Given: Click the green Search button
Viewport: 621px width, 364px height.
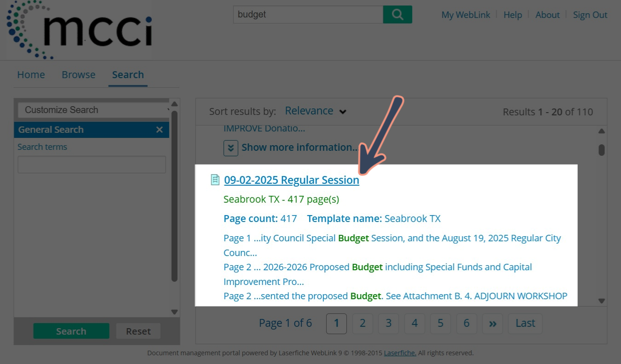Looking at the screenshot, I should tap(71, 331).
